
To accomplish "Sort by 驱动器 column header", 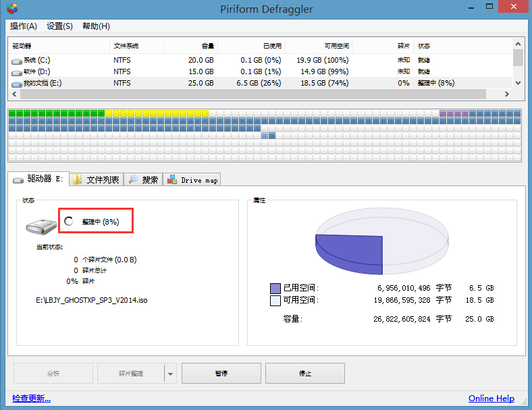I will click(59, 46).
